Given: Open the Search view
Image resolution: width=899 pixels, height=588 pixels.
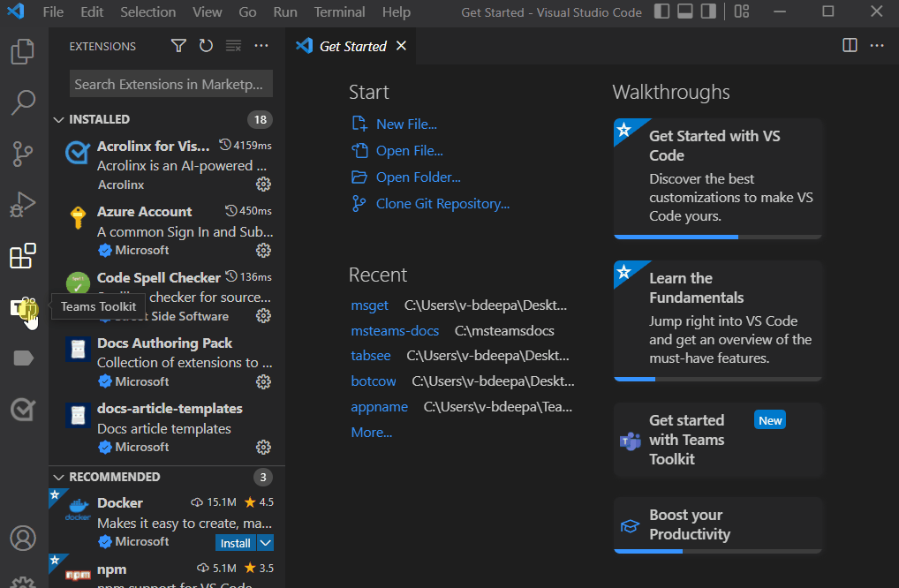Looking at the screenshot, I should (22, 102).
